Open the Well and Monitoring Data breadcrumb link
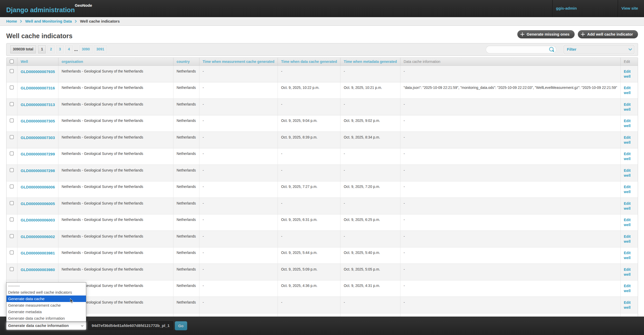 pos(48,21)
